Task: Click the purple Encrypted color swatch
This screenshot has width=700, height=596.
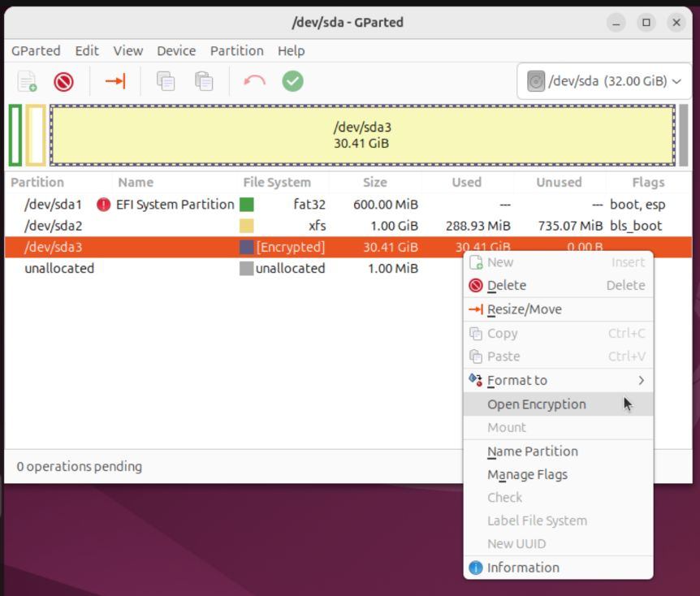Action: tap(246, 247)
